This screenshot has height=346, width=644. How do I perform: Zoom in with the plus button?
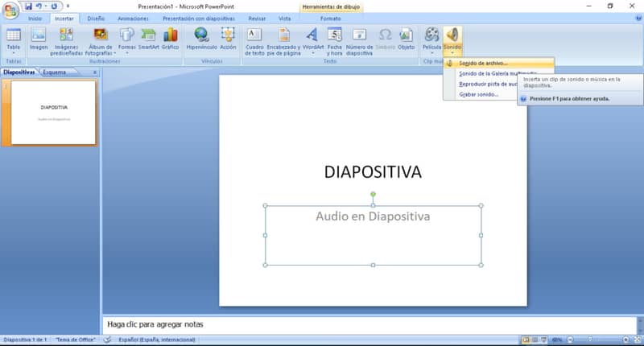625,340
